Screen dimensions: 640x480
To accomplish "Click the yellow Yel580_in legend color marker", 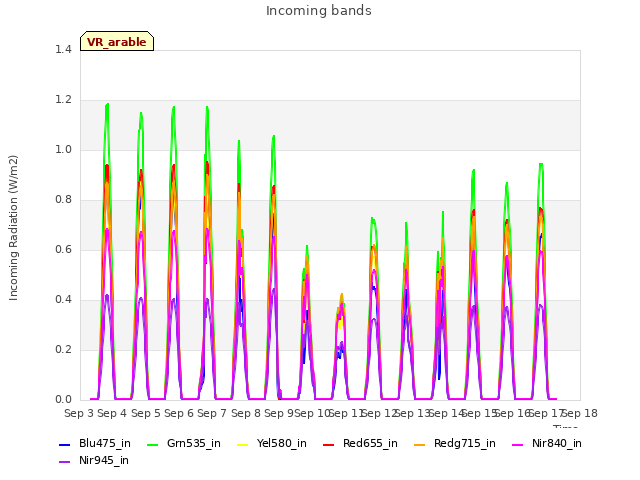I will (242, 444).
